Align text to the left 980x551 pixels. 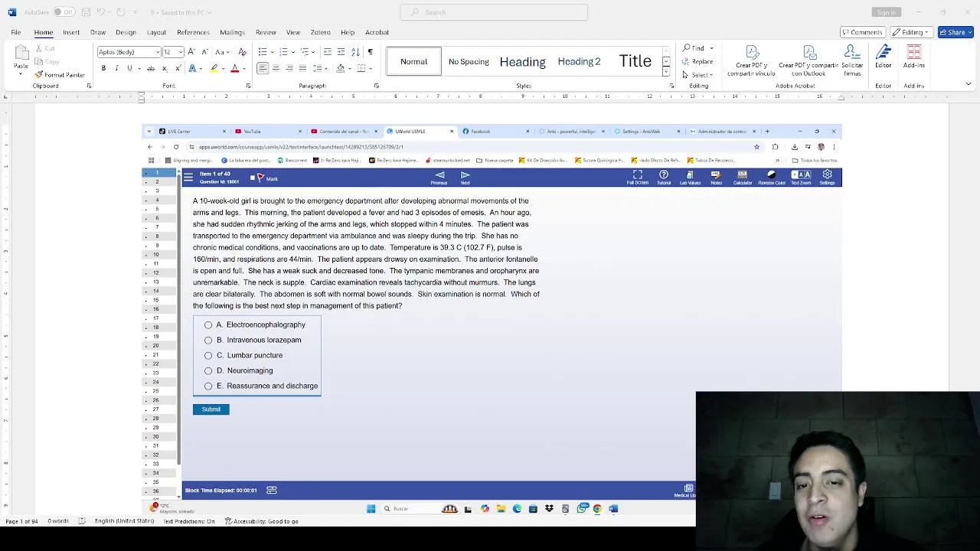[263, 68]
